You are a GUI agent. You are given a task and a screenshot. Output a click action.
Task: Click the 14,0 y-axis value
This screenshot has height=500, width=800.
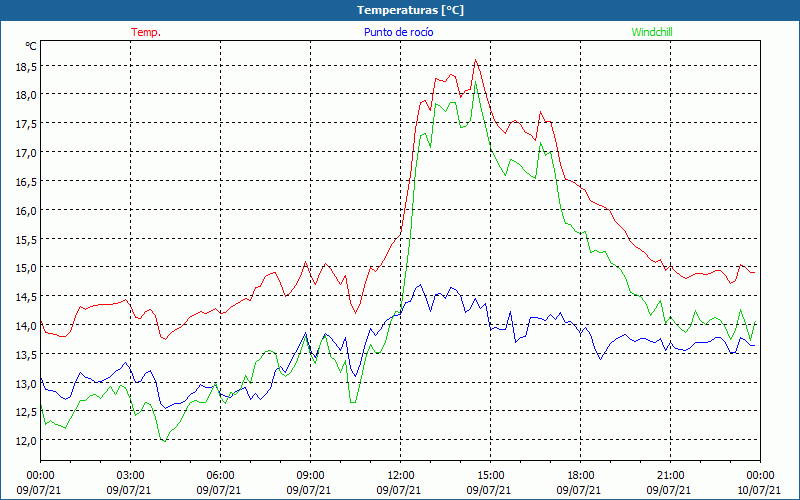26,325
